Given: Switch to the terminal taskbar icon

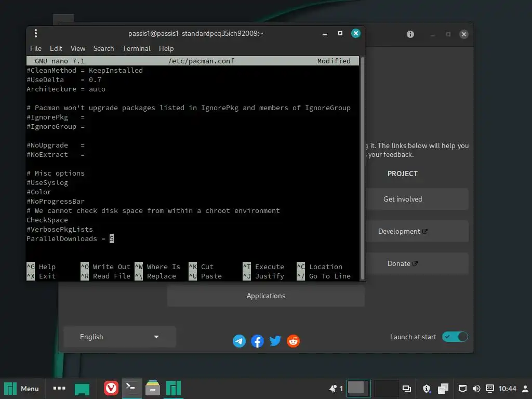Looking at the screenshot, I should click(x=131, y=388).
